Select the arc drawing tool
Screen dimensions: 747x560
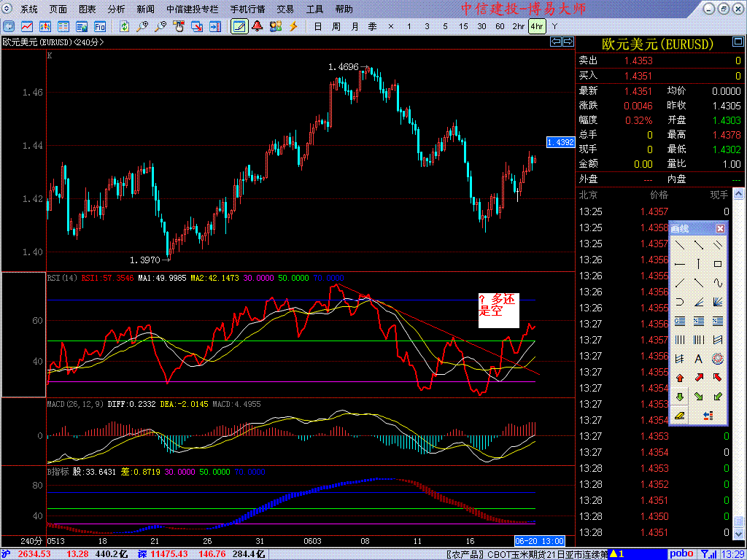[680, 302]
